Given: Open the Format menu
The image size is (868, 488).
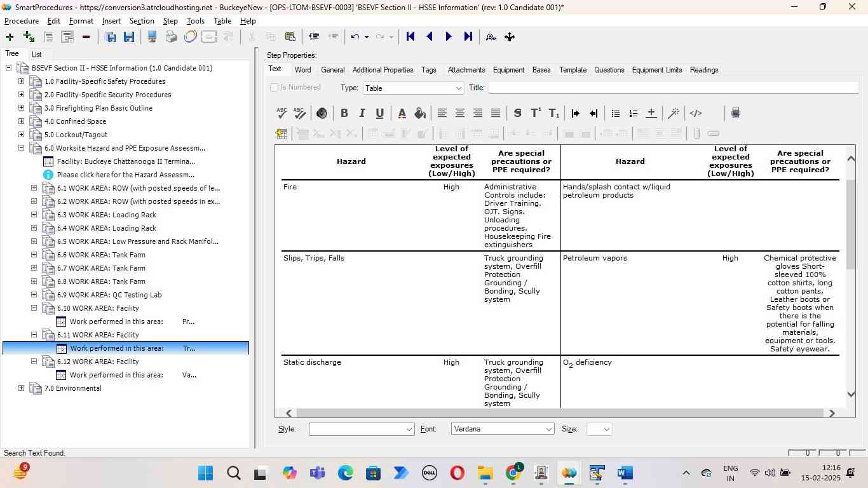Looking at the screenshot, I should 81,21.
